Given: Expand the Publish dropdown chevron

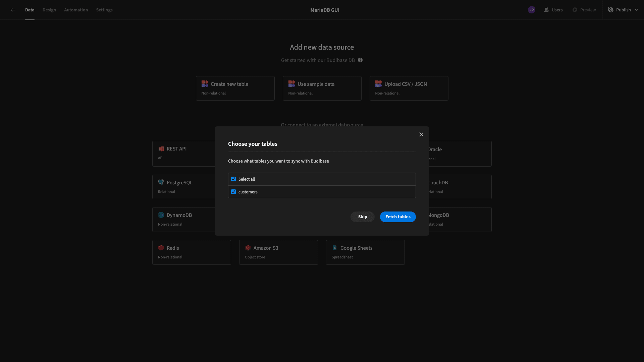Looking at the screenshot, I should coord(636,10).
